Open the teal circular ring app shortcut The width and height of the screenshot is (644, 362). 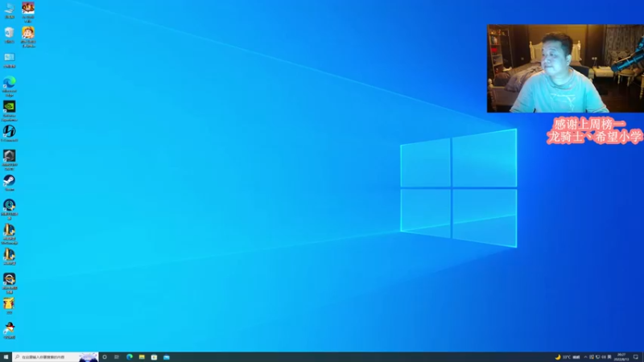coord(9,209)
